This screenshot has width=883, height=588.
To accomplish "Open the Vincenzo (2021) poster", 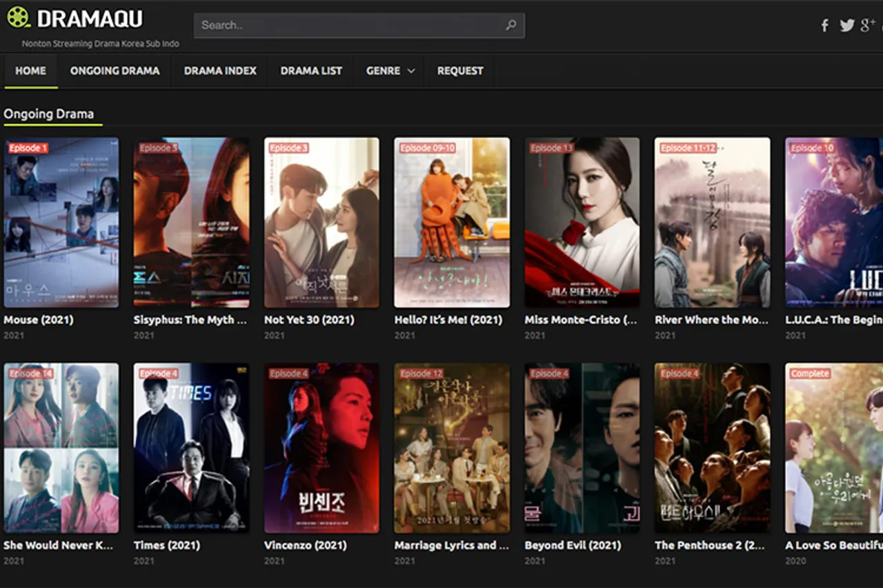I will 321,448.
